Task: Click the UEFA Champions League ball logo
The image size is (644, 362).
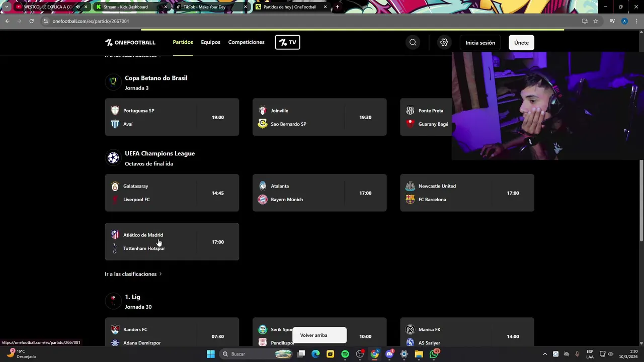Action: [x=113, y=158]
